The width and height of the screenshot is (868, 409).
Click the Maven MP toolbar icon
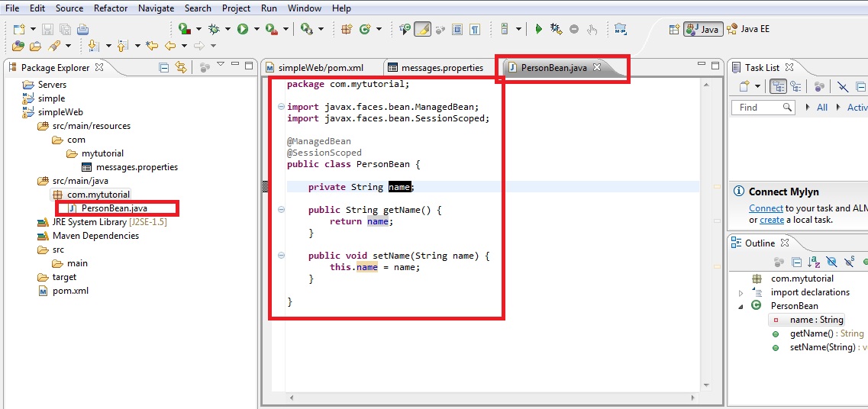[621, 29]
